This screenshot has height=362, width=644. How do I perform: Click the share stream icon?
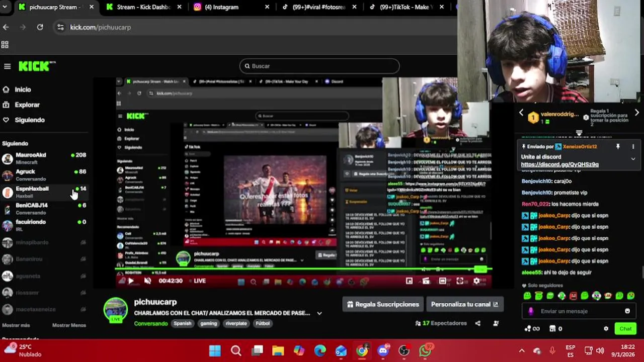[x=477, y=323]
